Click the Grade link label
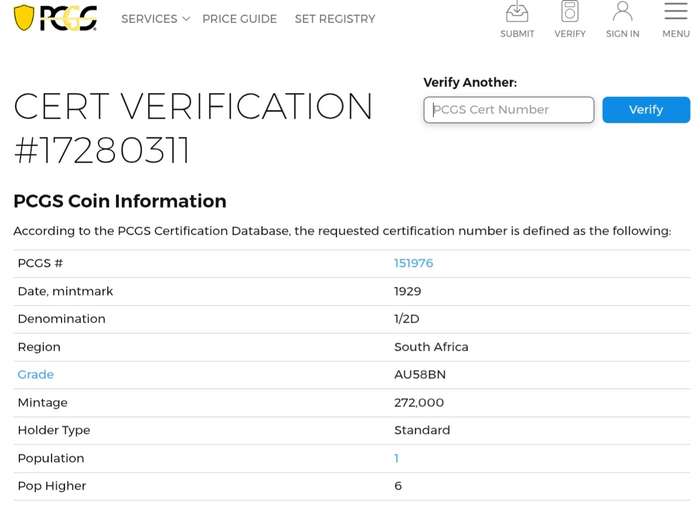 (x=36, y=374)
